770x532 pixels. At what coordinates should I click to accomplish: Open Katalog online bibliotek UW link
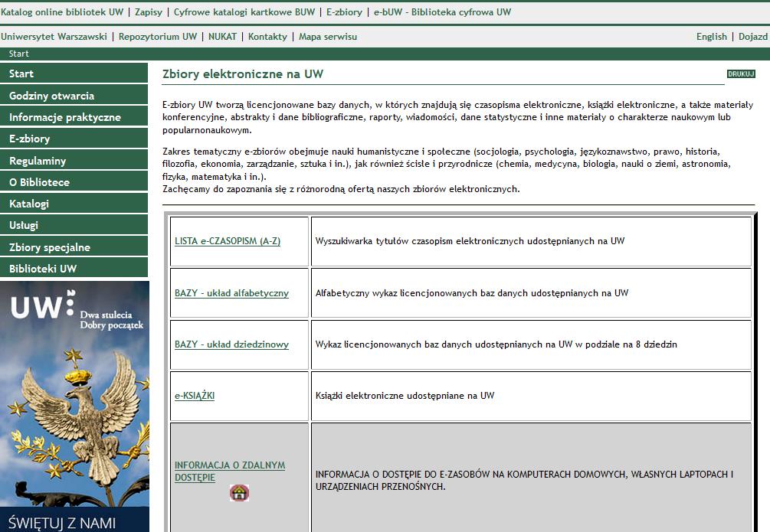[62, 12]
